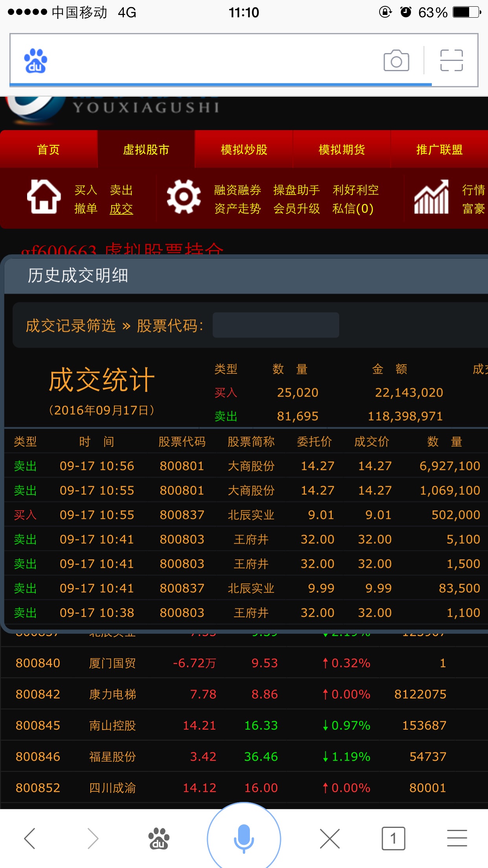This screenshot has height=868, width=488.
Task: Focus the 股票代码 filter input field
Action: 275,325
